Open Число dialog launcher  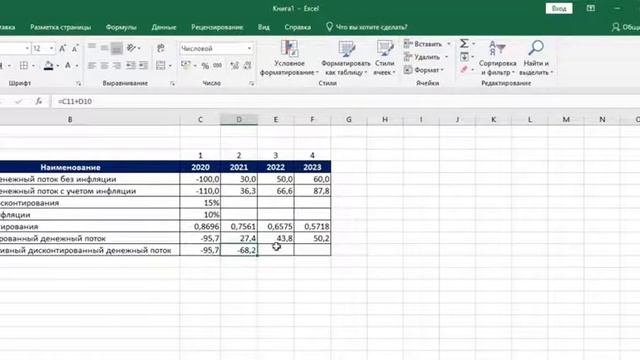coord(251,84)
